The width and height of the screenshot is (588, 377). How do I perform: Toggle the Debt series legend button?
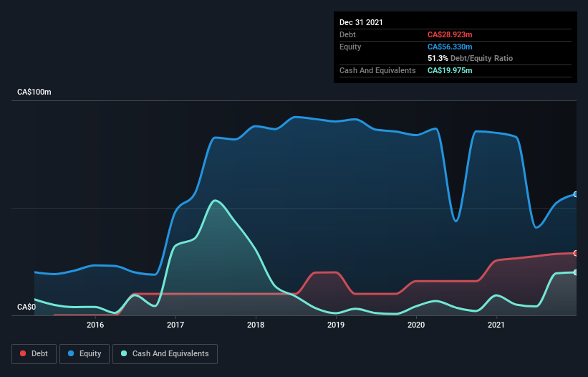pyautogui.click(x=34, y=354)
